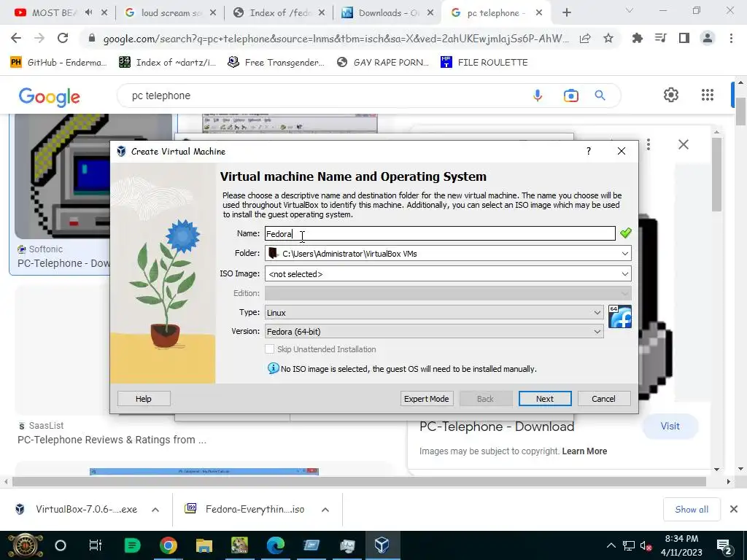Image resolution: width=747 pixels, height=560 pixels.
Task: Click the VirtualBox taskbar icon
Action: 382,545
